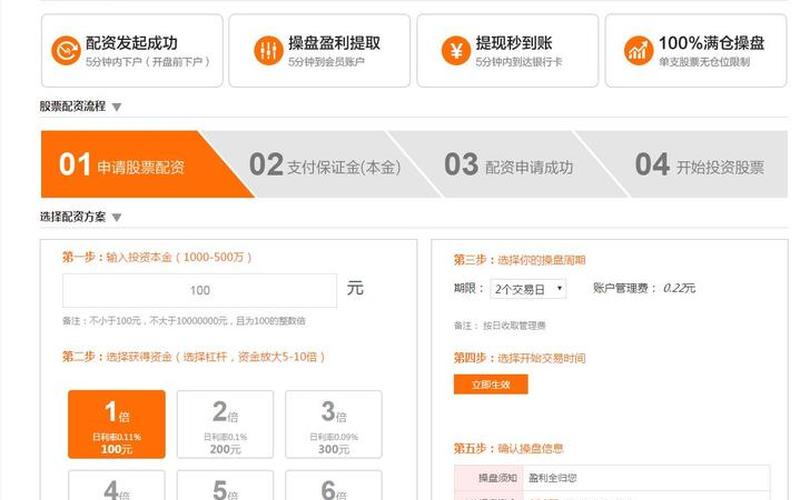
Task: Select step 03 配资申请成功
Action: (509, 164)
